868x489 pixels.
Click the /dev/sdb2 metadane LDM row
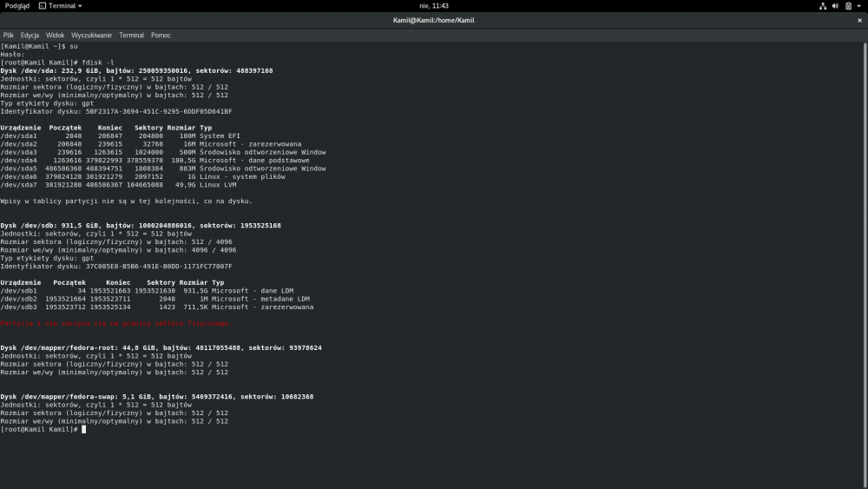[x=155, y=299]
